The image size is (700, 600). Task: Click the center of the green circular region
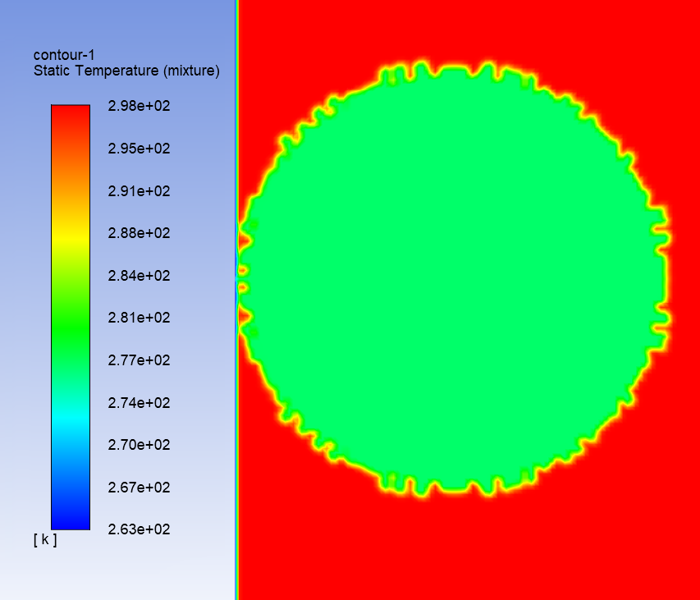(x=455, y=279)
